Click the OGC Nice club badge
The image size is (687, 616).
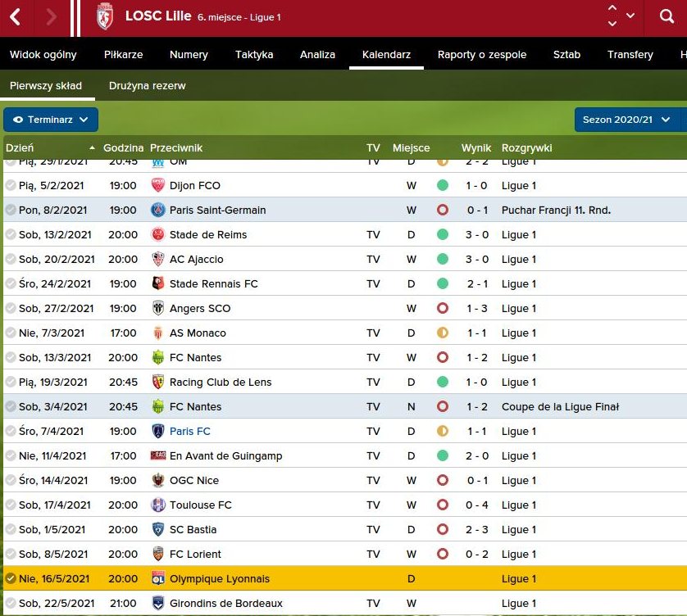158,481
